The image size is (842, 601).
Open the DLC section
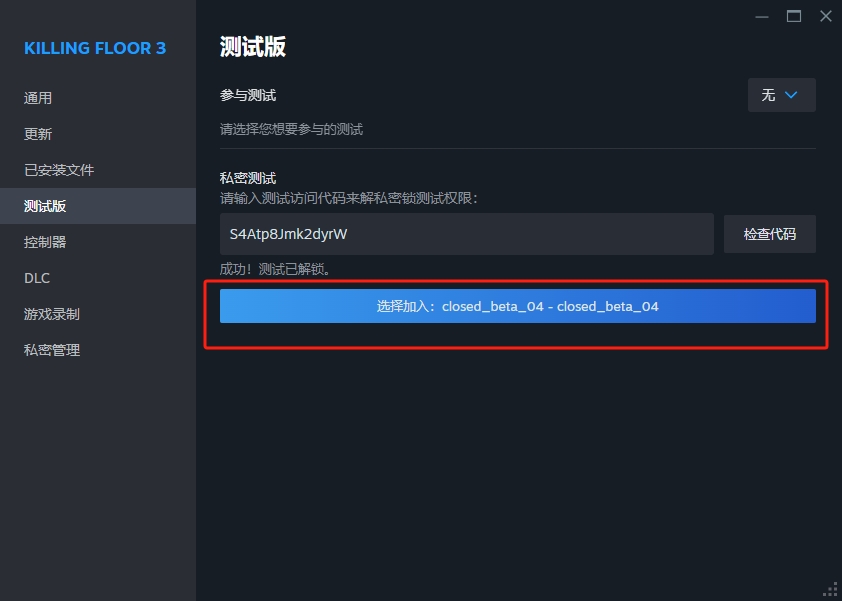pyautogui.click(x=98, y=278)
